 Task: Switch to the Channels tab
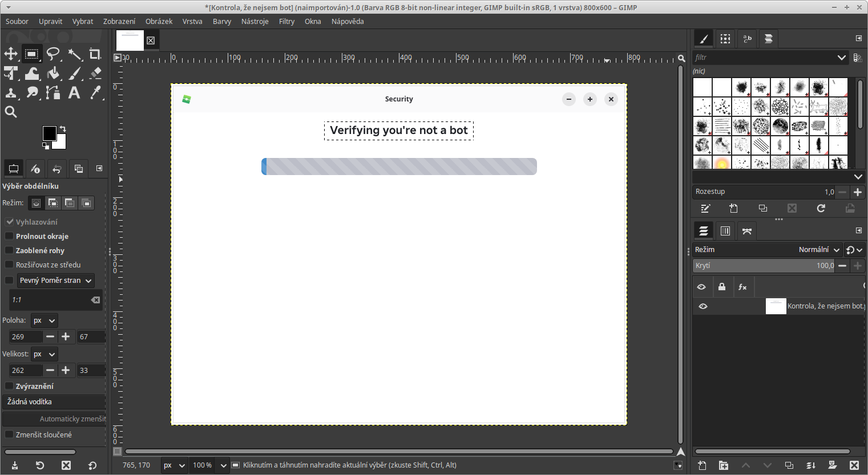(725, 231)
